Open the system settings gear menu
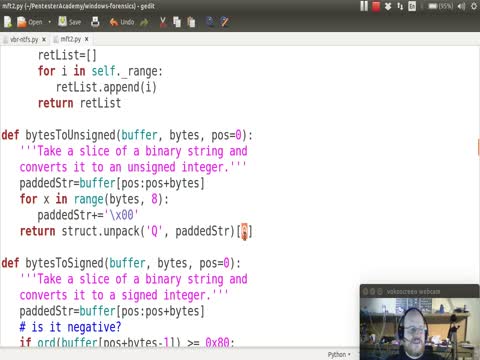480x360 pixels. [474, 6]
